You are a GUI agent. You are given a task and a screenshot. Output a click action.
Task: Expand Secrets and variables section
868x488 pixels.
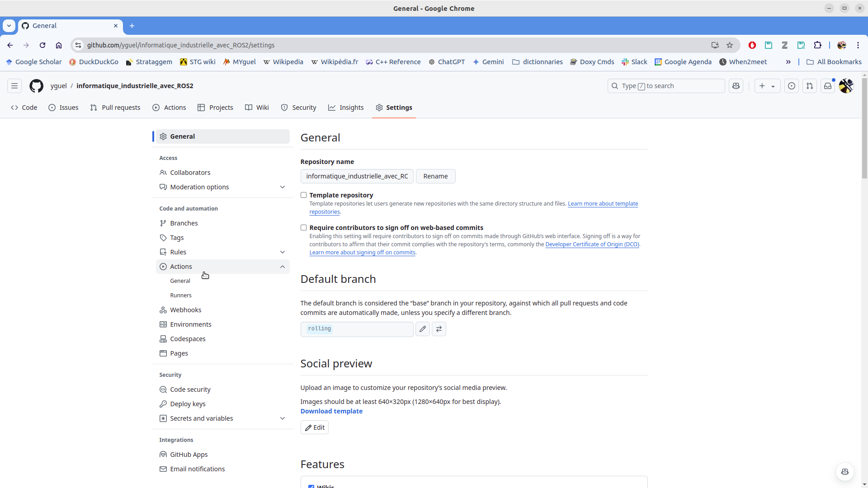(283, 418)
